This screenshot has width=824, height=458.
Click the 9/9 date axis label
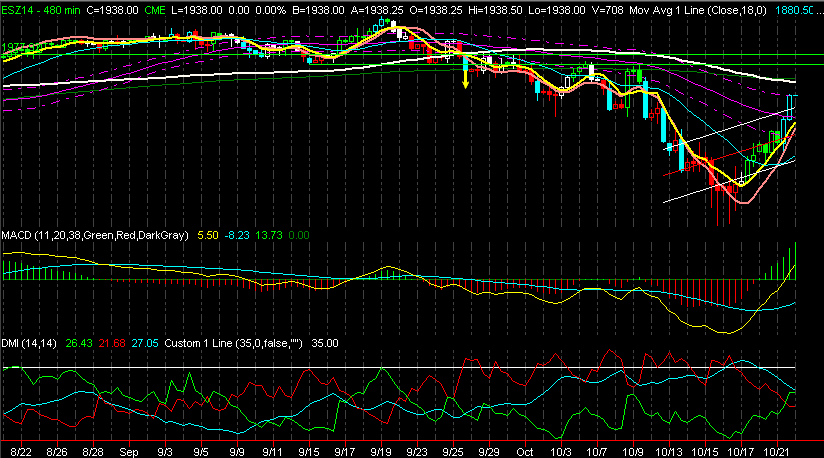coord(236,452)
